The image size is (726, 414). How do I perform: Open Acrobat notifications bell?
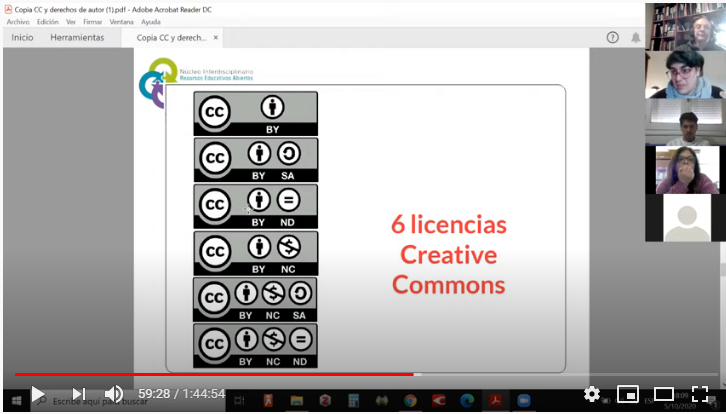point(636,38)
